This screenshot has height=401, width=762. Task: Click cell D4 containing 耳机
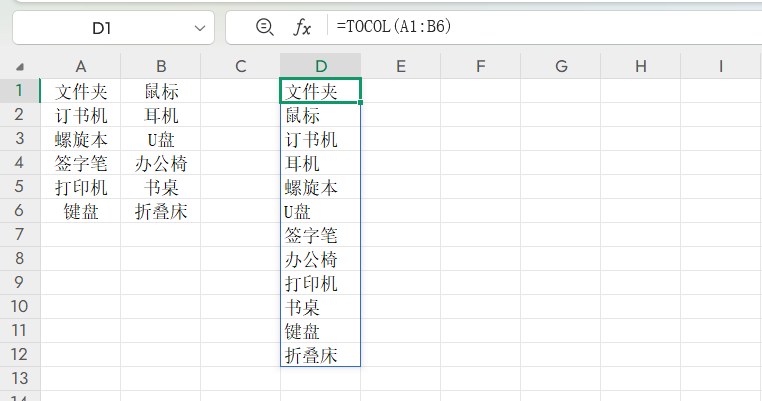click(x=321, y=162)
